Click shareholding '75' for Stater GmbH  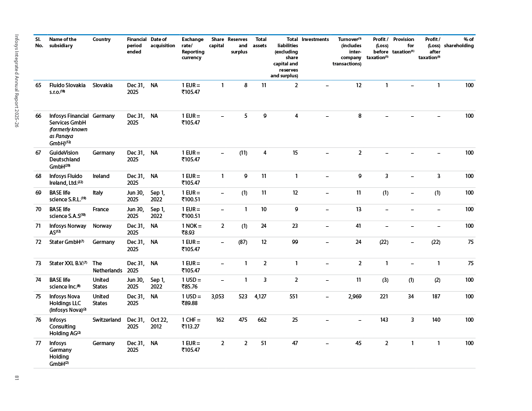(471, 242)
